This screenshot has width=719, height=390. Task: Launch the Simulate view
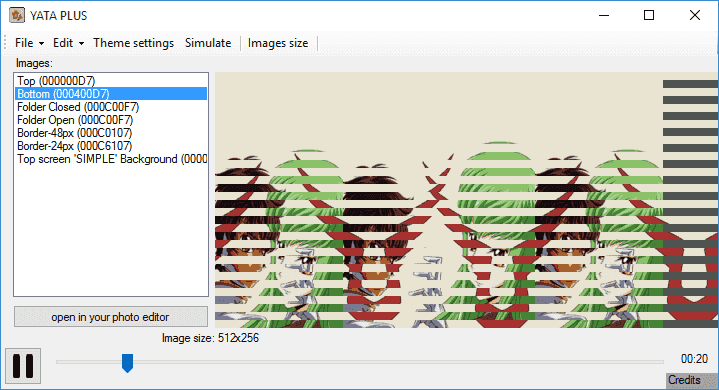click(208, 43)
